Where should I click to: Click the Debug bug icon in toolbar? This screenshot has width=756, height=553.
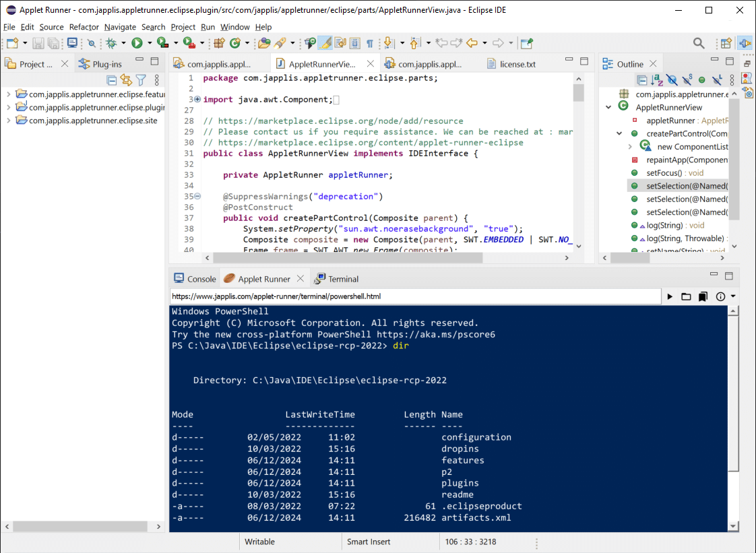coord(111,43)
